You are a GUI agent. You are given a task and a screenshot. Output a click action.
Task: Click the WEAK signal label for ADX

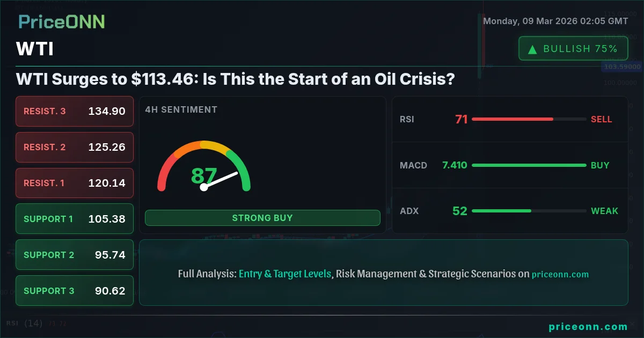point(605,211)
